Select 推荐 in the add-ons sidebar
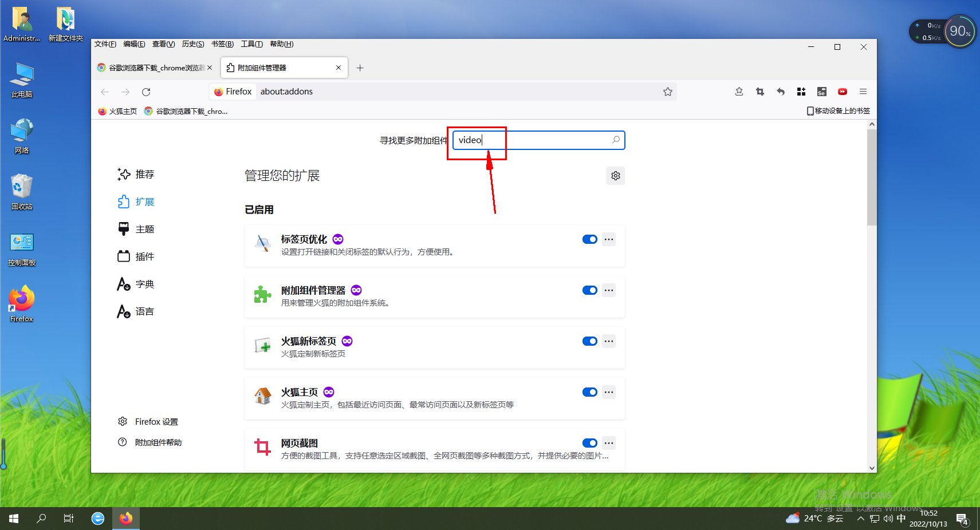The image size is (980, 530). 136,174
